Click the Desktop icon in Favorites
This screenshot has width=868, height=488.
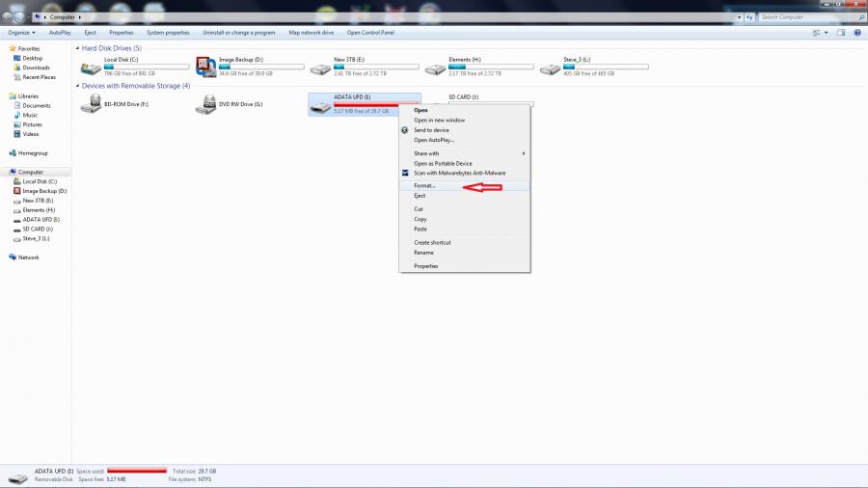tap(17, 58)
